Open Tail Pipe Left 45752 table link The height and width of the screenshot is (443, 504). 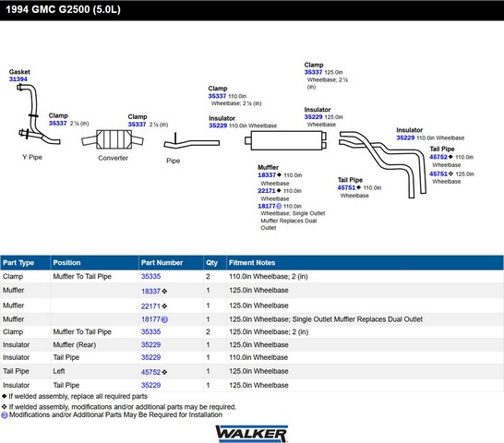click(150, 372)
